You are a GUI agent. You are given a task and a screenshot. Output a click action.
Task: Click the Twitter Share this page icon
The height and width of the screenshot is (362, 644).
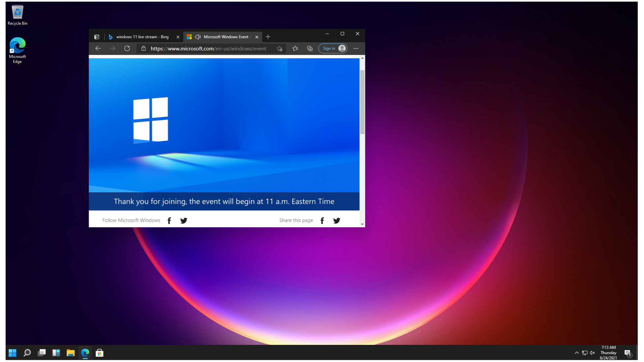click(x=337, y=220)
